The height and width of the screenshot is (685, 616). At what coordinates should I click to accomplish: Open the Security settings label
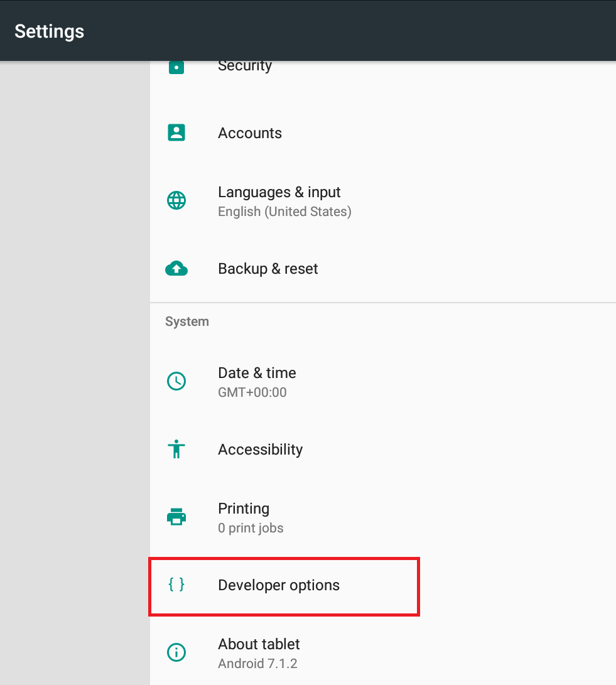click(245, 66)
